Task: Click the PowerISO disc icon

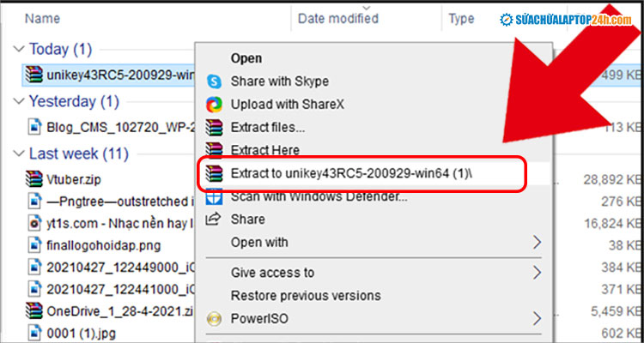Action: [215, 320]
